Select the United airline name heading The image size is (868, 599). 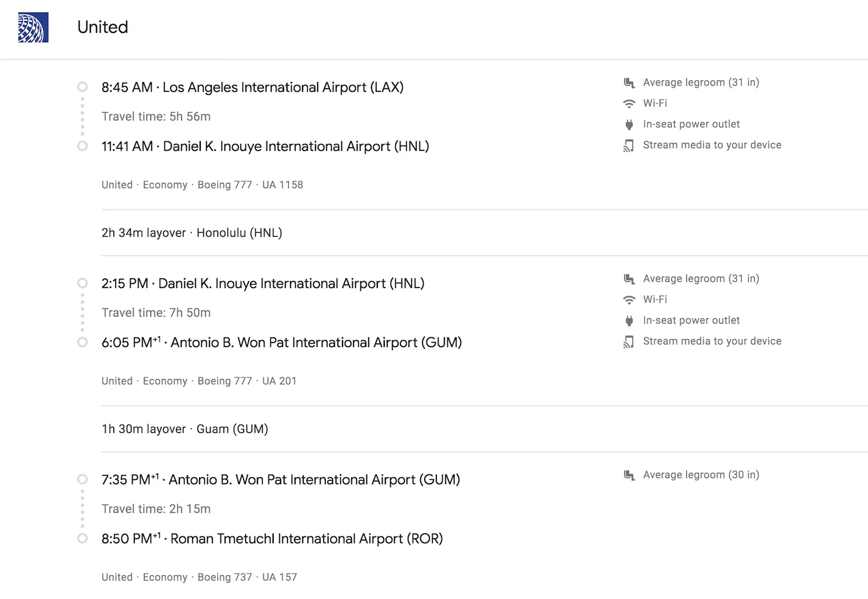[x=103, y=27]
